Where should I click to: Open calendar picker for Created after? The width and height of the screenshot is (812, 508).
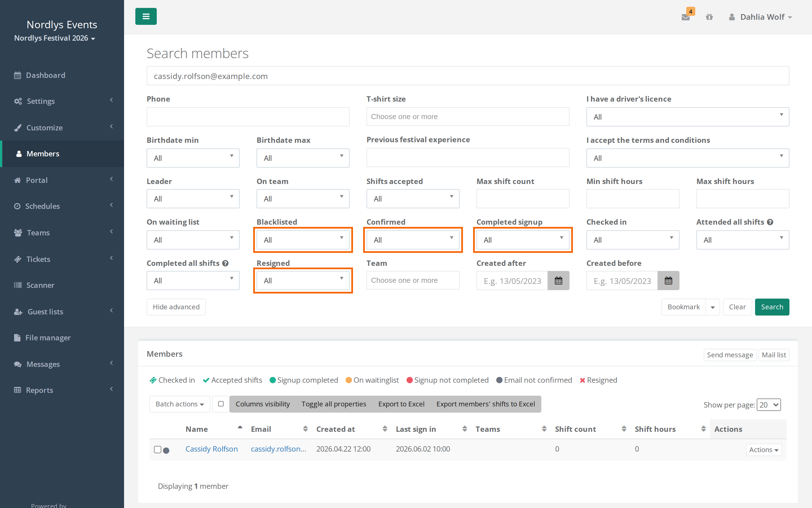pos(558,281)
